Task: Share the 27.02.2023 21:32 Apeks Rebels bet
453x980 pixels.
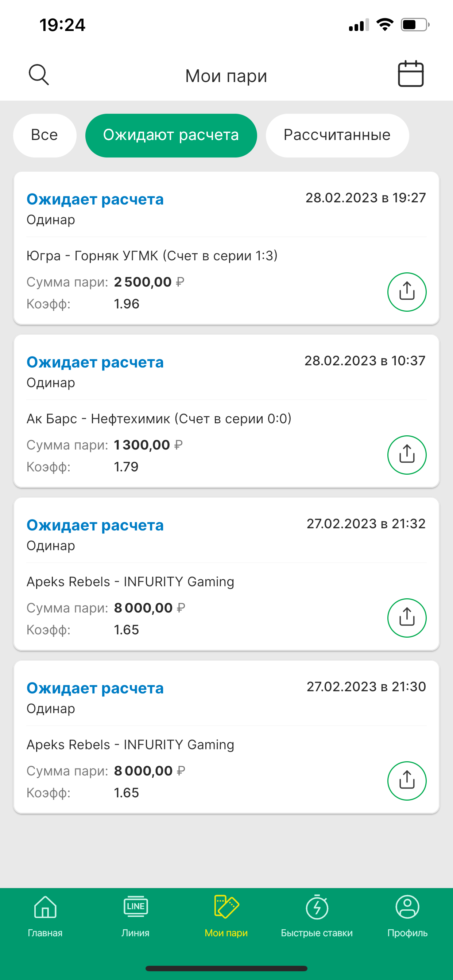Action: pyautogui.click(x=407, y=618)
